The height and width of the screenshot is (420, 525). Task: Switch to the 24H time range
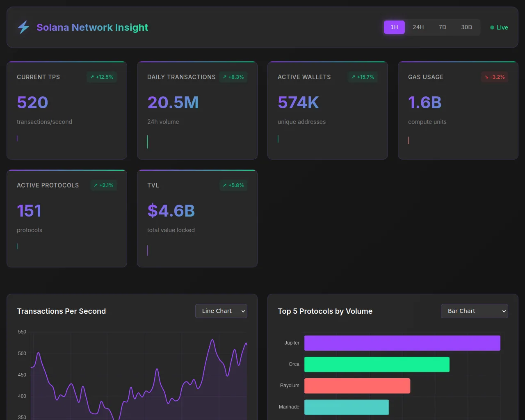(x=418, y=27)
